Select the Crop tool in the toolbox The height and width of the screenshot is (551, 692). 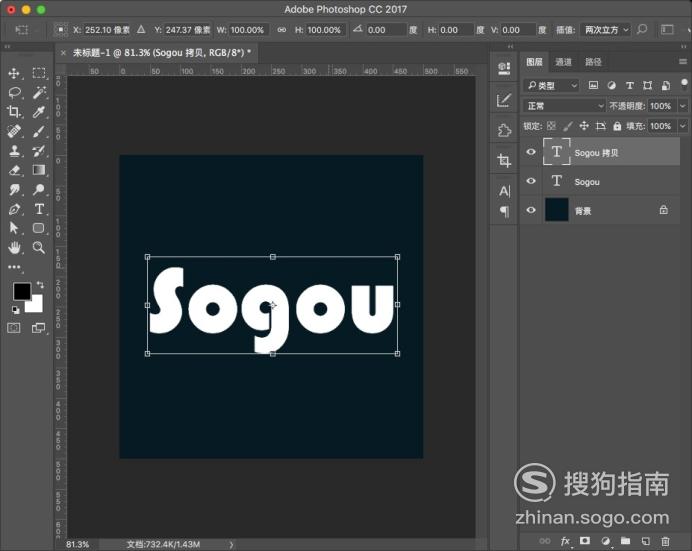pyautogui.click(x=14, y=112)
